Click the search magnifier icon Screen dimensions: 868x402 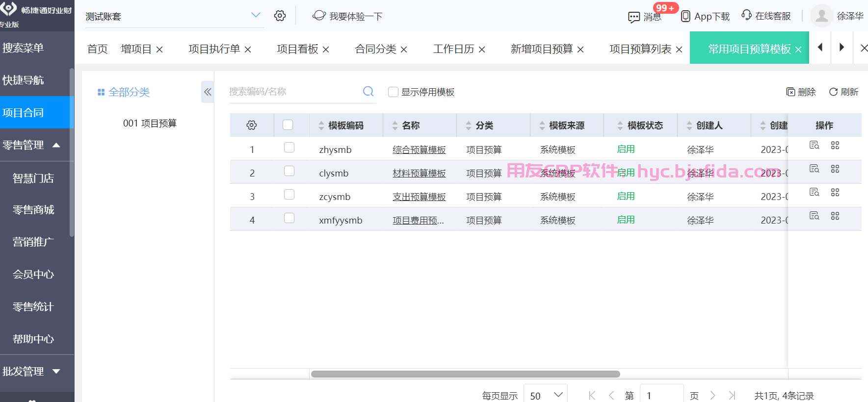tap(368, 91)
